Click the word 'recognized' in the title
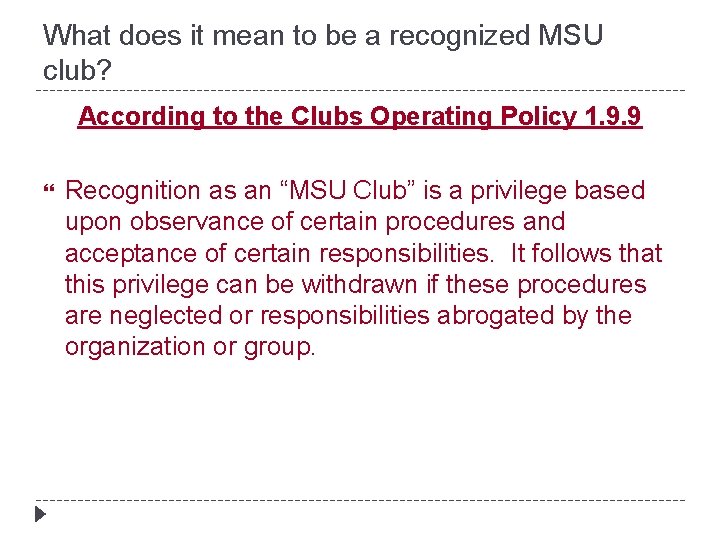Viewport: 720px width, 540px height. coord(460,36)
